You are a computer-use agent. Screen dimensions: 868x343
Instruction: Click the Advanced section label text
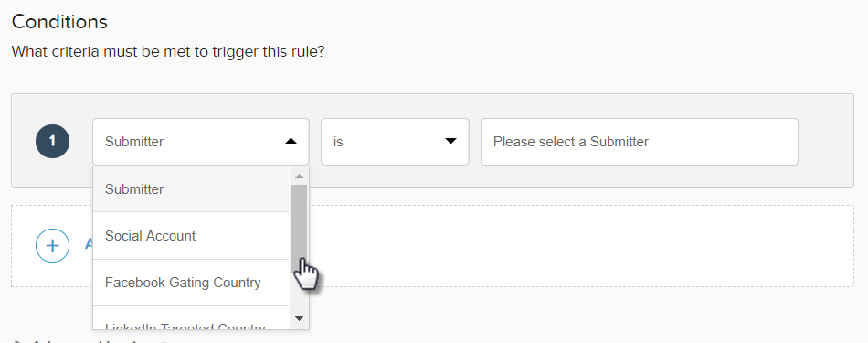[x=89, y=340]
